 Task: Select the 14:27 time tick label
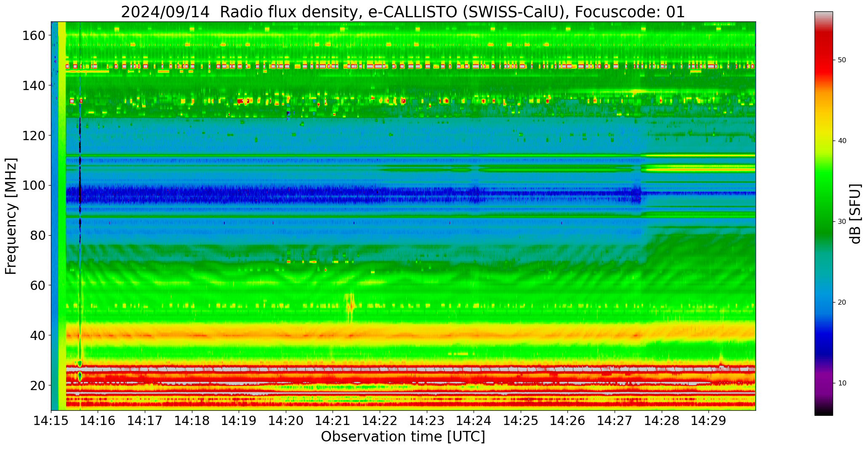tap(615, 421)
